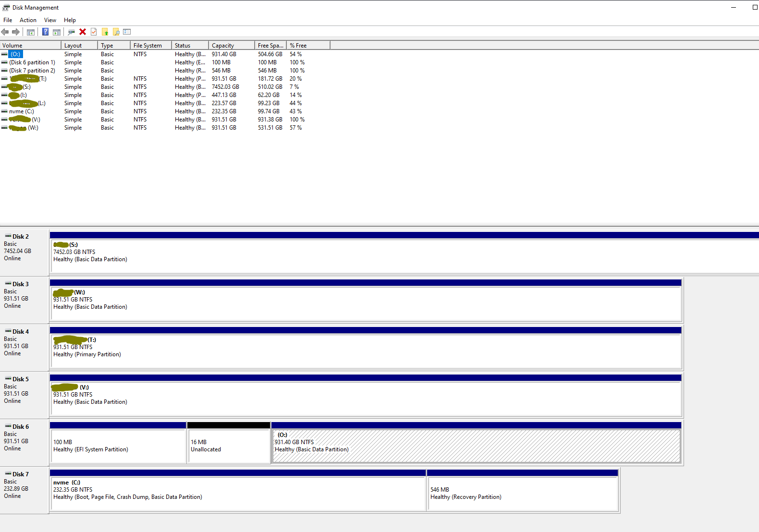This screenshot has height=532, width=759.
Task: Select the (V:) partition block on Disk 5
Action: tap(366, 395)
